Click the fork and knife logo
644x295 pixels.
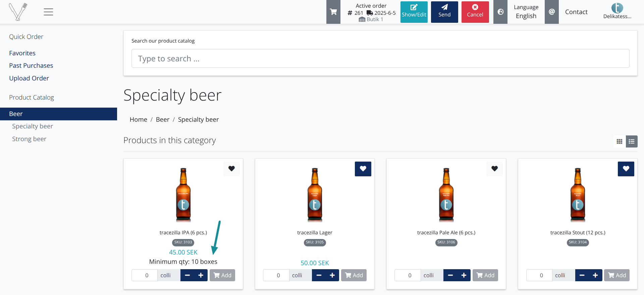coord(18,12)
